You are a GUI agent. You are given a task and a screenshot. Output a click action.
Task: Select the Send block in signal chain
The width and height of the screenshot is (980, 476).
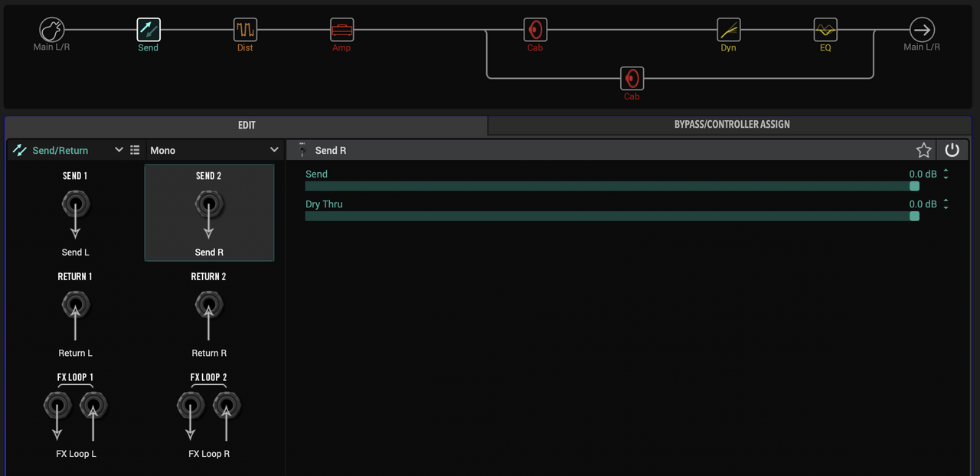(149, 30)
